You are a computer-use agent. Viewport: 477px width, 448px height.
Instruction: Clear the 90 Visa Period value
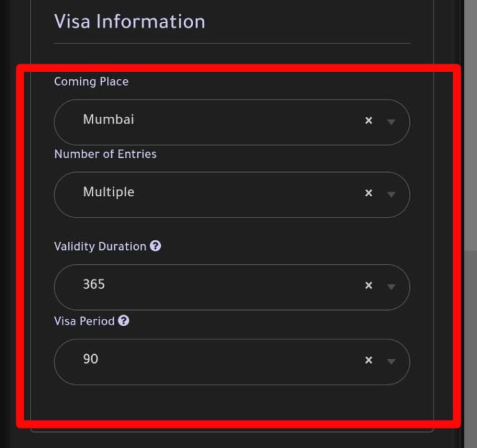pyautogui.click(x=368, y=360)
